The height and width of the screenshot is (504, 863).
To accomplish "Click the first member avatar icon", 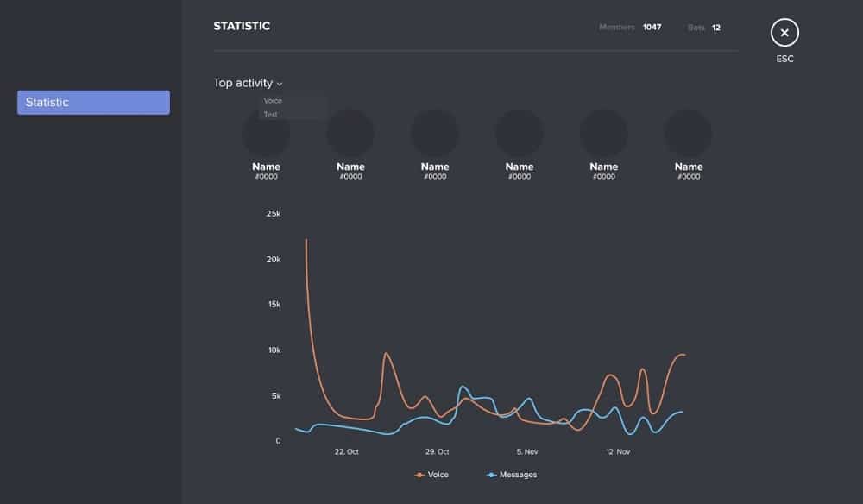I will (x=267, y=134).
